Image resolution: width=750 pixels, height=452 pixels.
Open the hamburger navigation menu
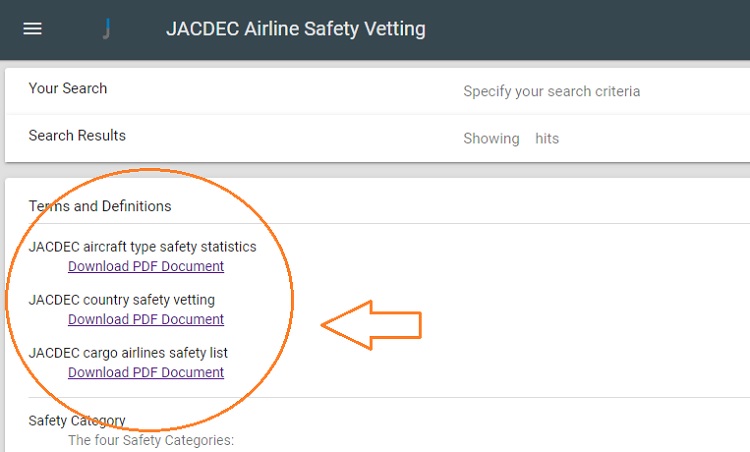click(33, 29)
